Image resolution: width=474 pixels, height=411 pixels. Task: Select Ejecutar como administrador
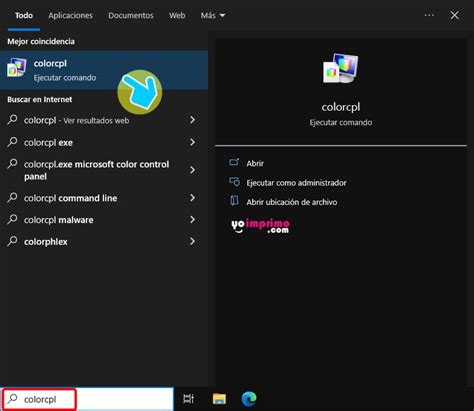(x=296, y=182)
